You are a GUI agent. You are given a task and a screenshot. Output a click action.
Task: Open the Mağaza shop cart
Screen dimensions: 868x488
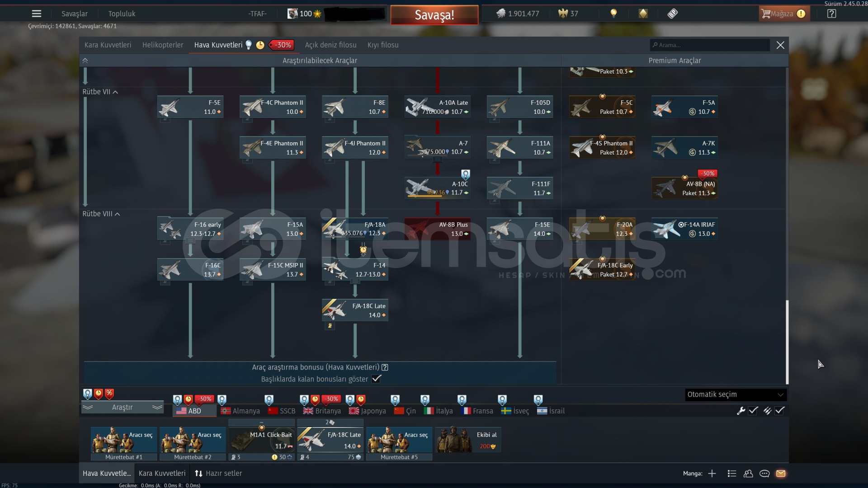(x=784, y=14)
